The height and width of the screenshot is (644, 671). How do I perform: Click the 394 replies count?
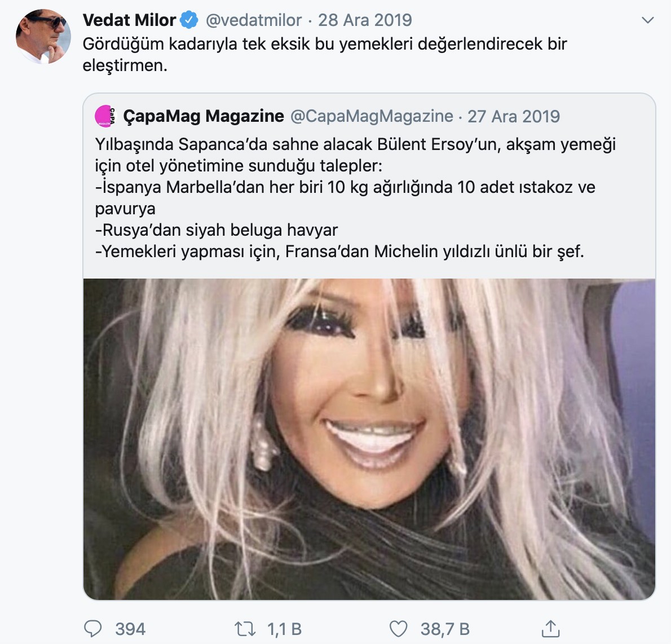click(130, 629)
